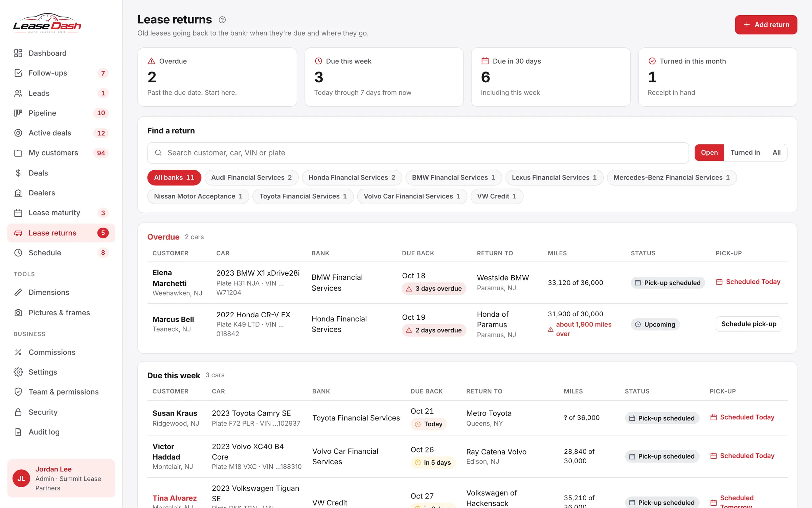Open Jordan Lee profile card

61,478
